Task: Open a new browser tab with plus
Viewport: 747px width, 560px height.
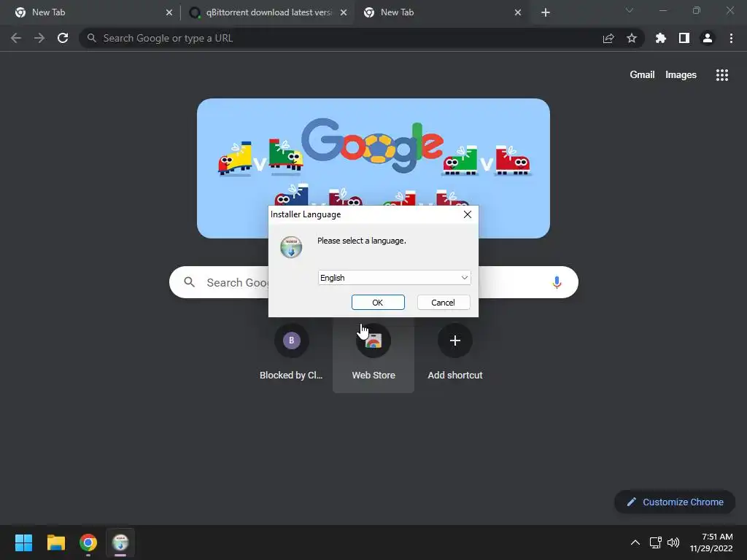Action: [546, 12]
